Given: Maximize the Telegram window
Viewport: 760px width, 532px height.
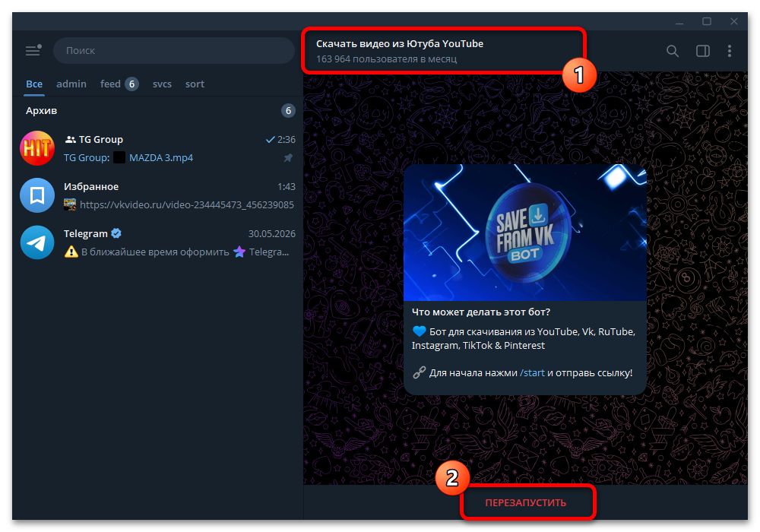Looking at the screenshot, I should click(707, 22).
